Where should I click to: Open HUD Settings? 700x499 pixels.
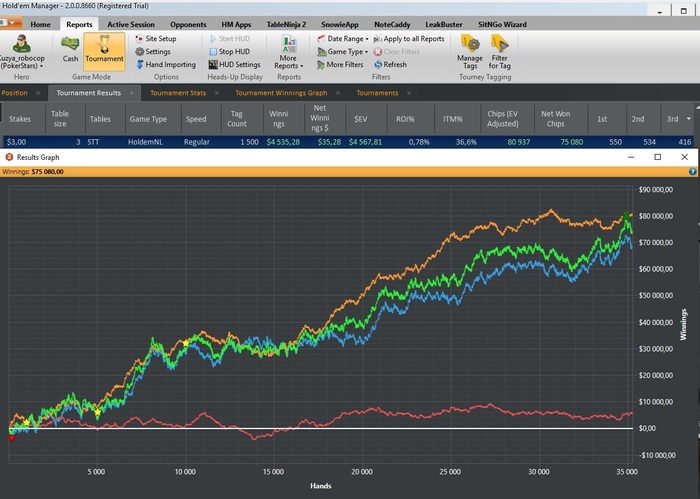click(233, 64)
